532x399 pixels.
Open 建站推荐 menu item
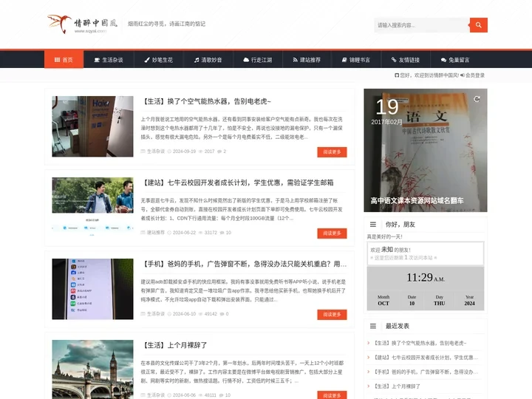coord(307,60)
